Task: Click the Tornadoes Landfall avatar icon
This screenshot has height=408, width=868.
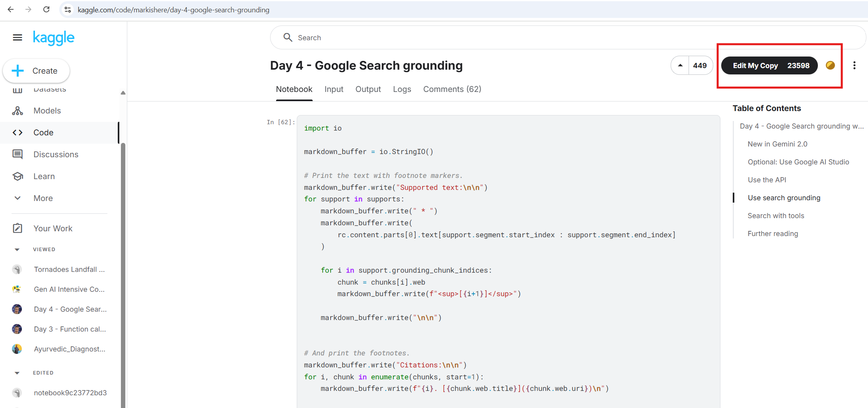Action: click(x=17, y=269)
